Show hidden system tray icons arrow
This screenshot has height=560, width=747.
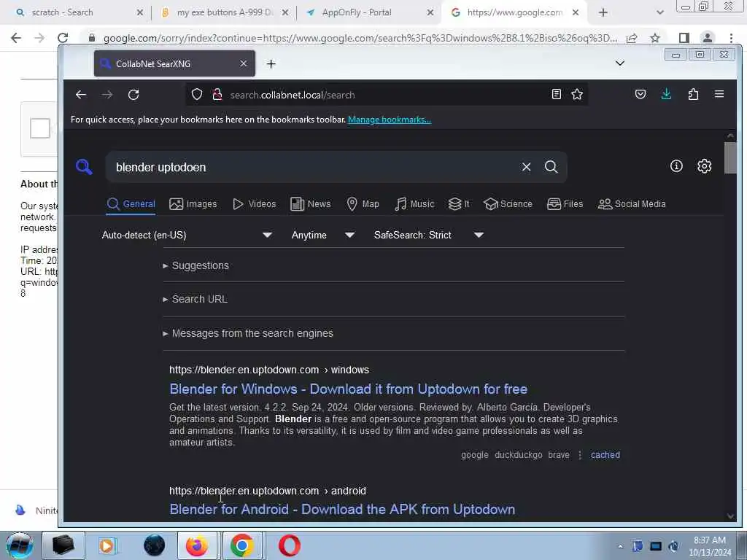coord(620,546)
